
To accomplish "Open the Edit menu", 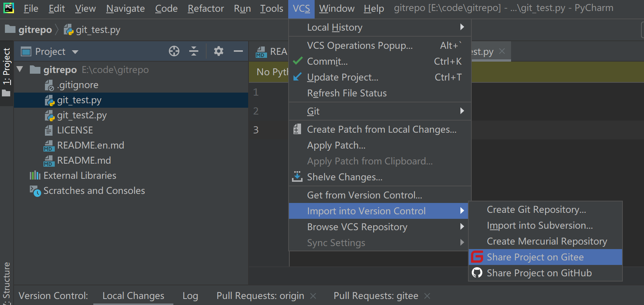I will point(57,8).
